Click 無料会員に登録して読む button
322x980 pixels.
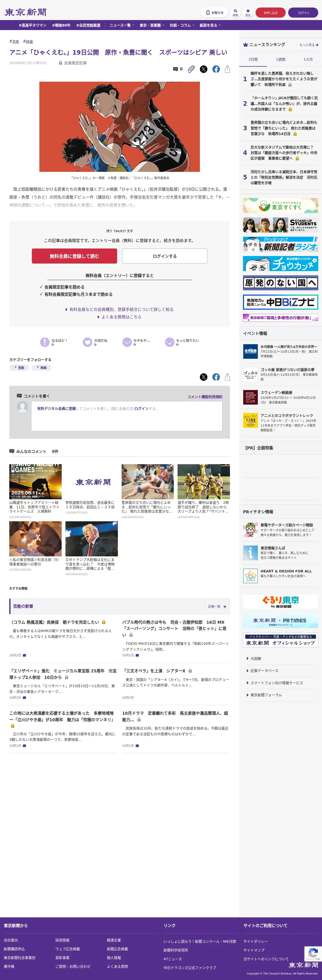pos(74,256)
